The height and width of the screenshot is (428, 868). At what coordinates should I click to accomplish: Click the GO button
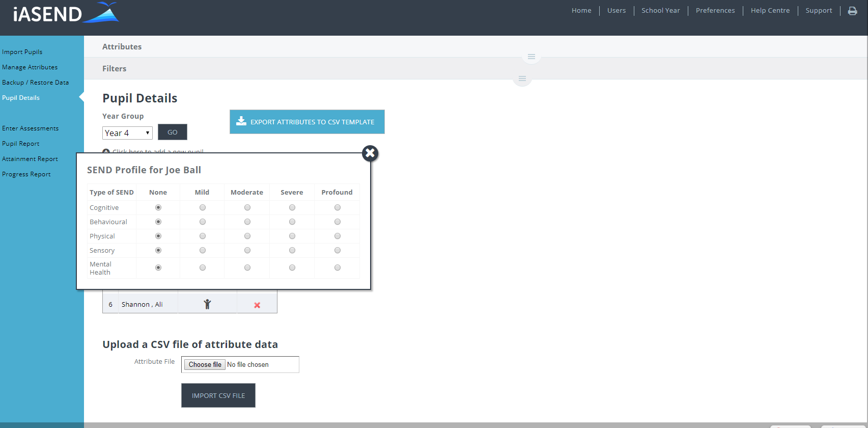click(173, 132)
